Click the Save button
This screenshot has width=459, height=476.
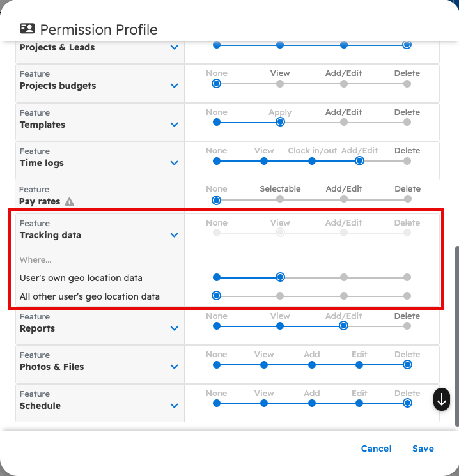tap(423, 449)
